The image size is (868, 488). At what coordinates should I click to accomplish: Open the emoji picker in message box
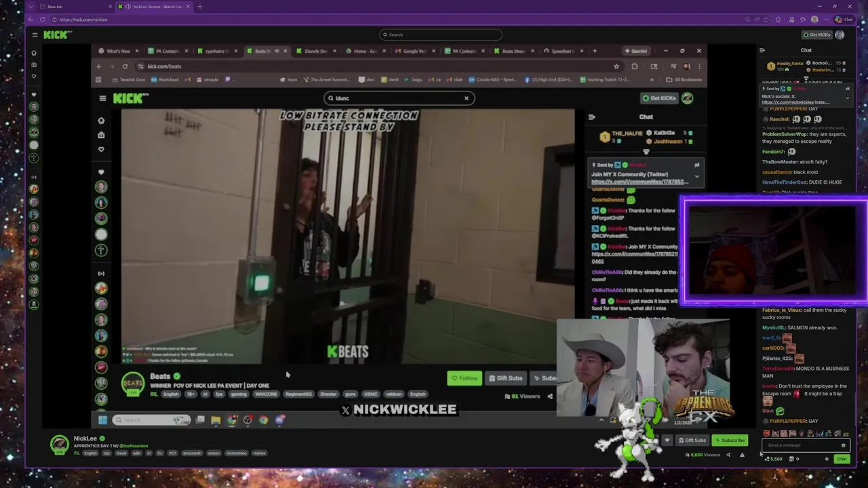[x=843, y=445]
